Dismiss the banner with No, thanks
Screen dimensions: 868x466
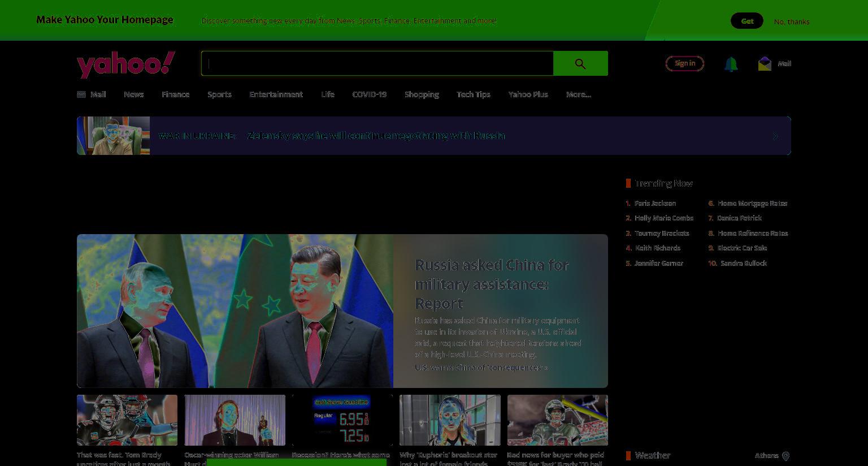point(792,21)
